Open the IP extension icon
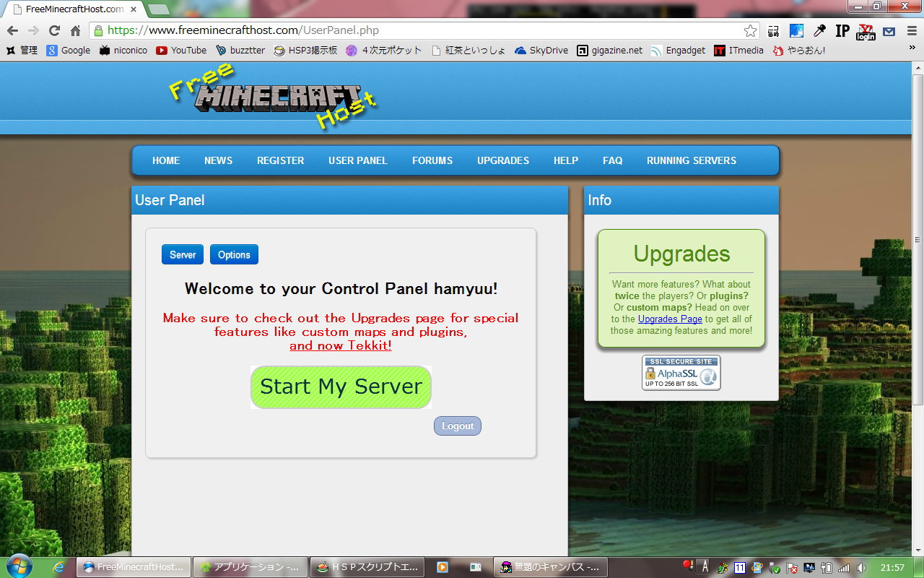The width and height of the screenshot is (924, 578). (x=842, y=30)
